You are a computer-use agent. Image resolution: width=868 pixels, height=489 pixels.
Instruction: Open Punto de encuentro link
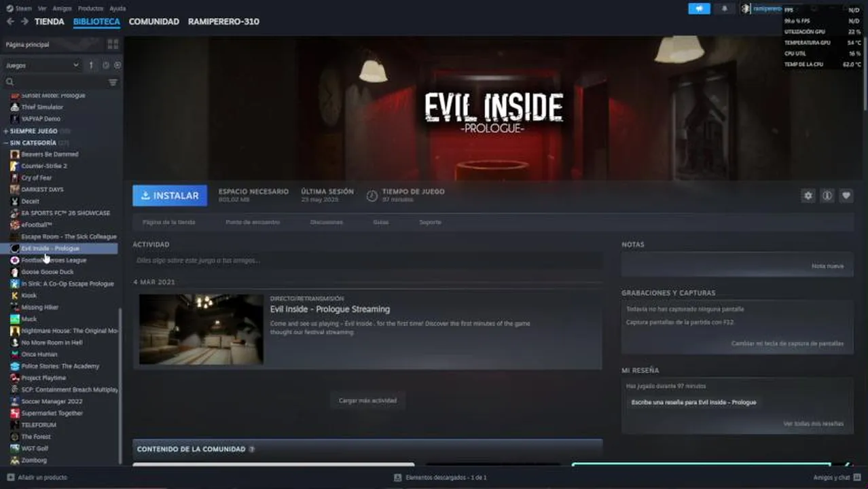(x=252, y=222)
